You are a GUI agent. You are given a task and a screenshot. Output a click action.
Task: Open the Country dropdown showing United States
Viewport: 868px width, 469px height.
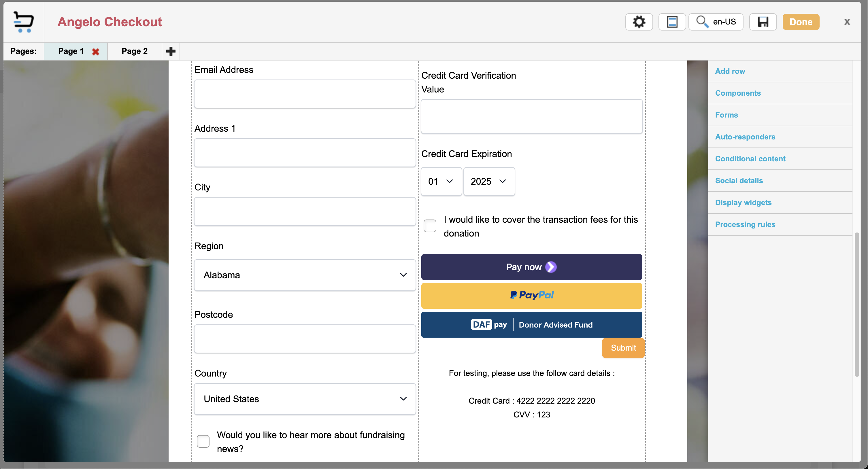305,399
